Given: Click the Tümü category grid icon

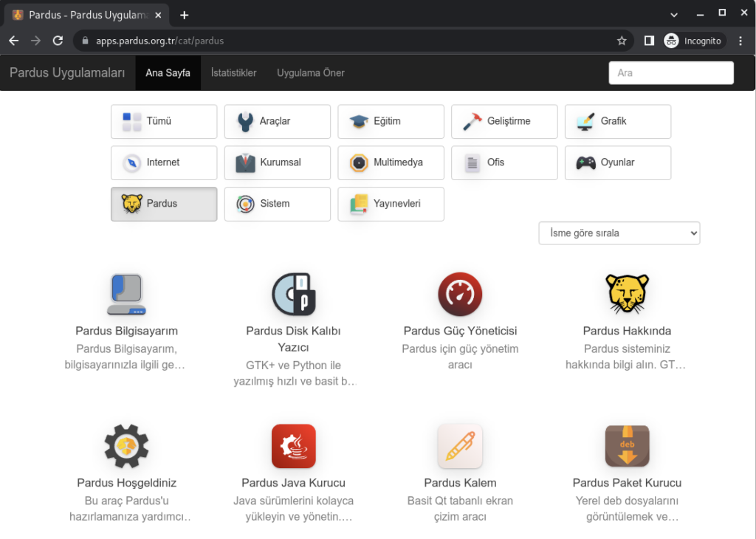Looking at the screenshot, I should (131, 122).
